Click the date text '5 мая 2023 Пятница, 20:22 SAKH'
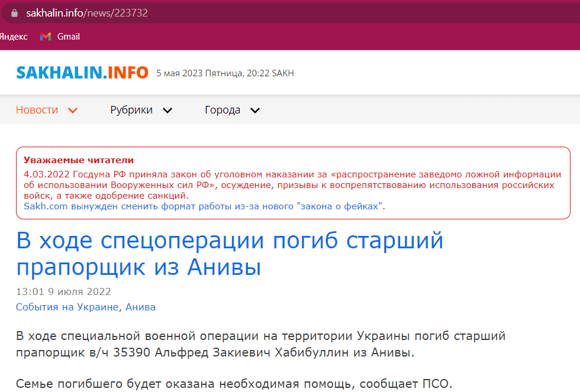The image size is (580, 392). [x=225, y=73]
